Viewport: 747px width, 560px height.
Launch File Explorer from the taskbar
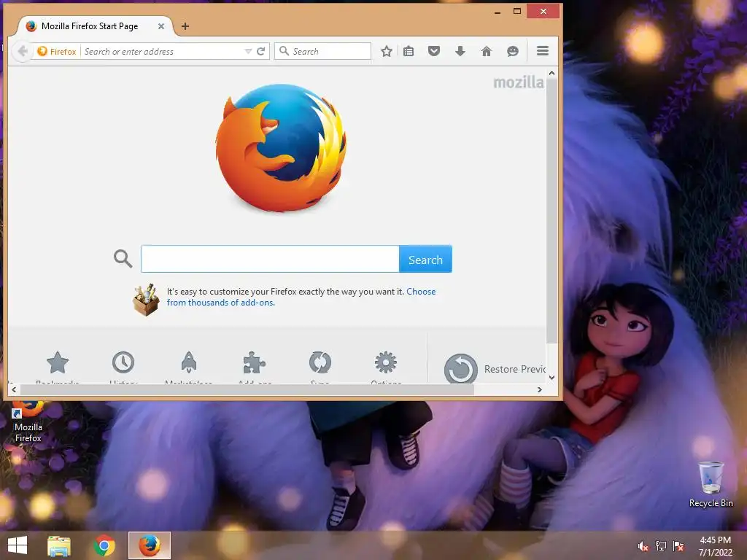click(59, 545)
